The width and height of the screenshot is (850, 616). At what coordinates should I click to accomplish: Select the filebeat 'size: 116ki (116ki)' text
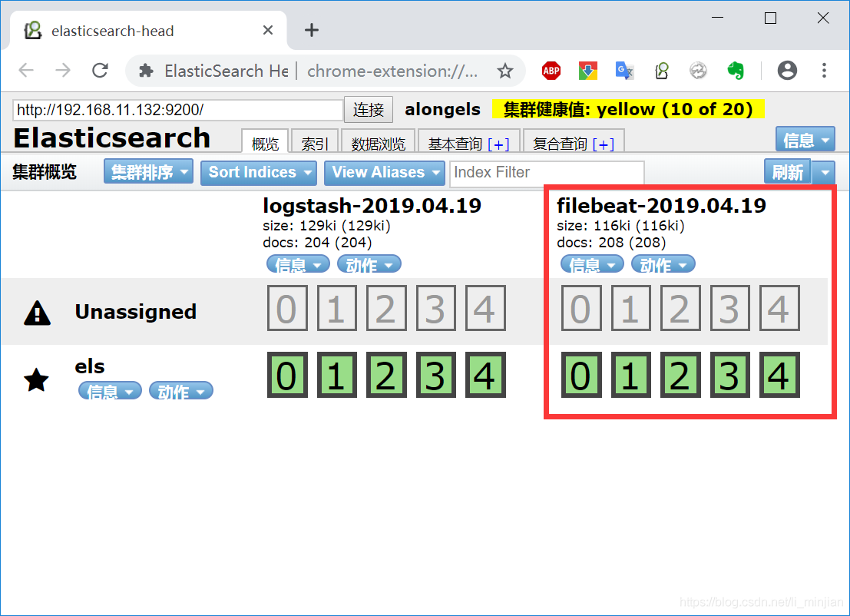[x=620, y=226]
